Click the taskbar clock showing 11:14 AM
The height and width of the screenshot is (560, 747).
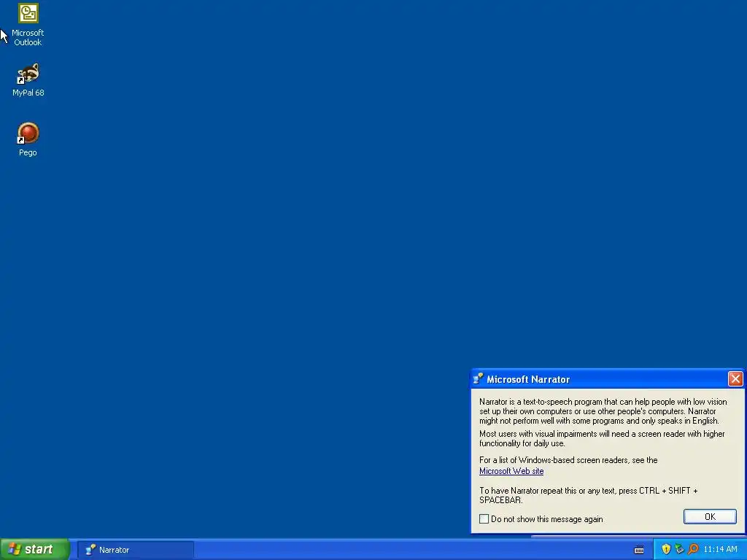tap(720, 550)
